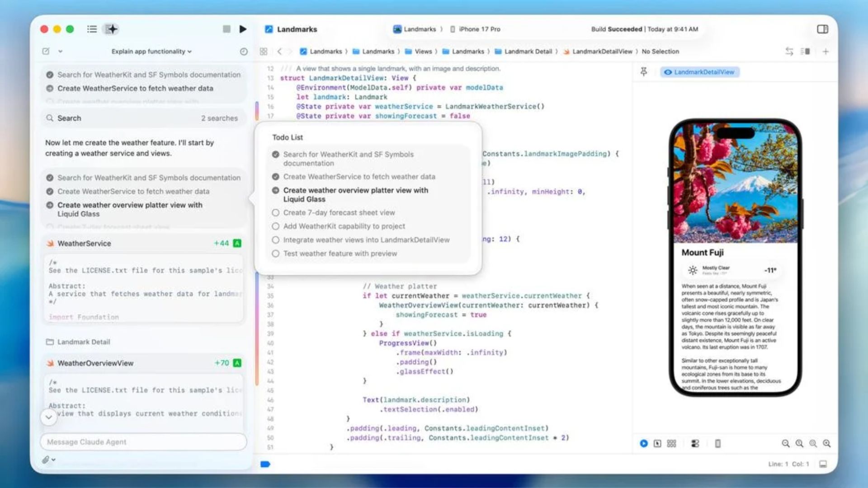
Task: Check the 'Create 7-day forecast sheet view' todo
Action: click(x=275, y=212)
